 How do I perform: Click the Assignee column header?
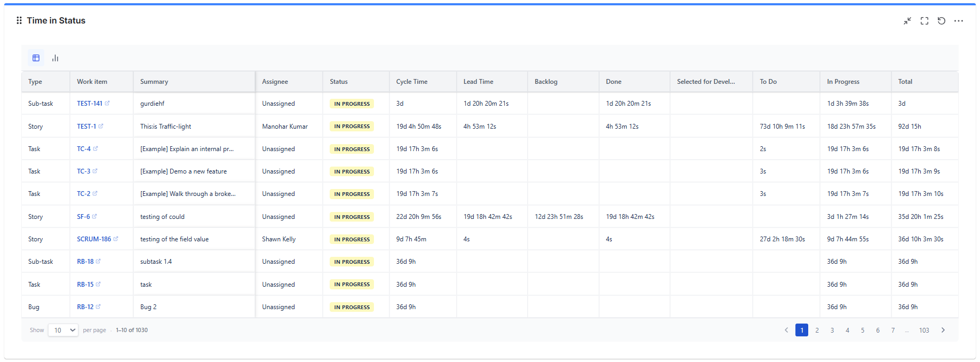click(289, 82)
